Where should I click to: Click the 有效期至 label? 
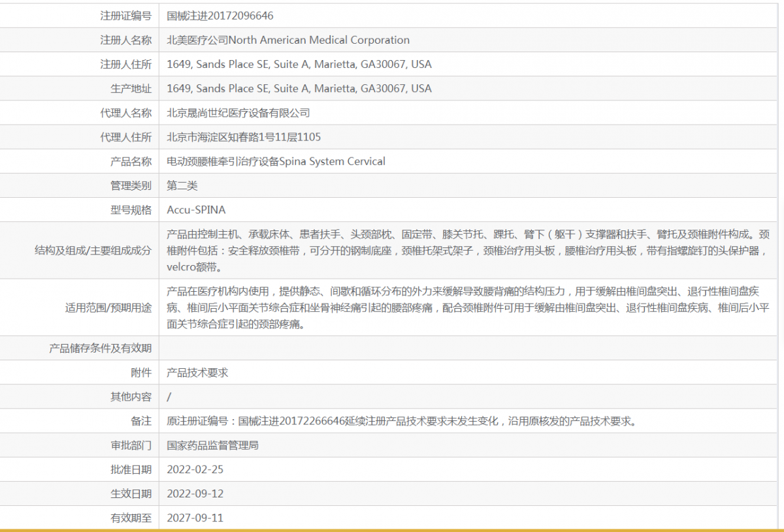[x=131, y=518]
